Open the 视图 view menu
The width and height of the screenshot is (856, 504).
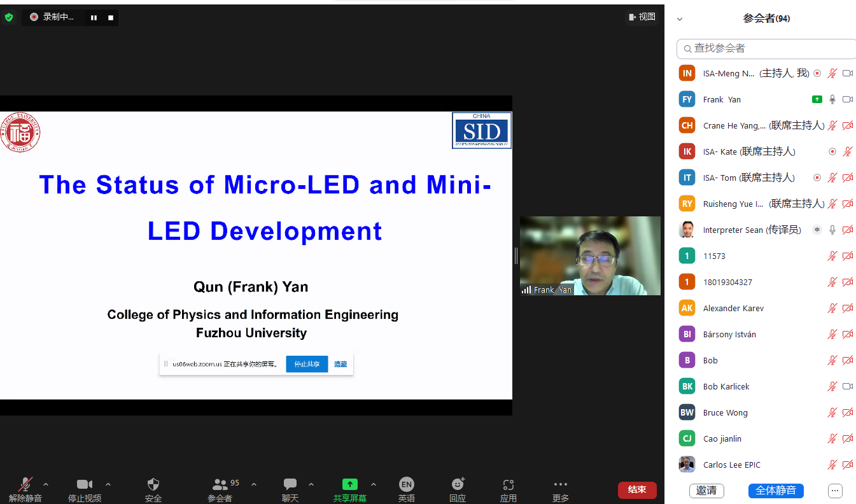642,17
